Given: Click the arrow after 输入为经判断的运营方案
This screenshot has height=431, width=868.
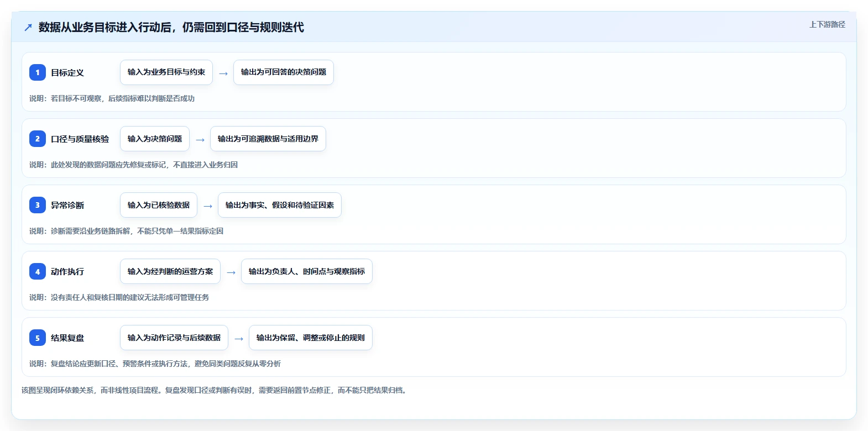Looking at the screenshot, I should click(231, 272).
